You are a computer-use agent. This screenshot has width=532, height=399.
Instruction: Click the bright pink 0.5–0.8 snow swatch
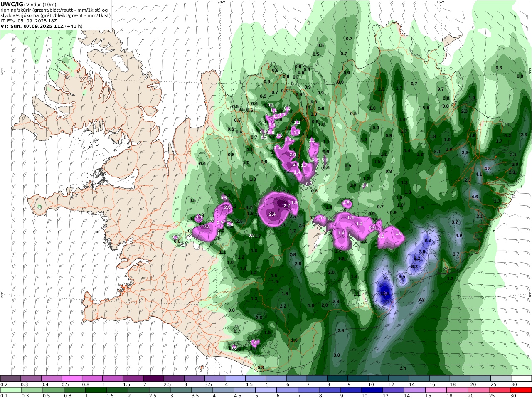point(72,379)
